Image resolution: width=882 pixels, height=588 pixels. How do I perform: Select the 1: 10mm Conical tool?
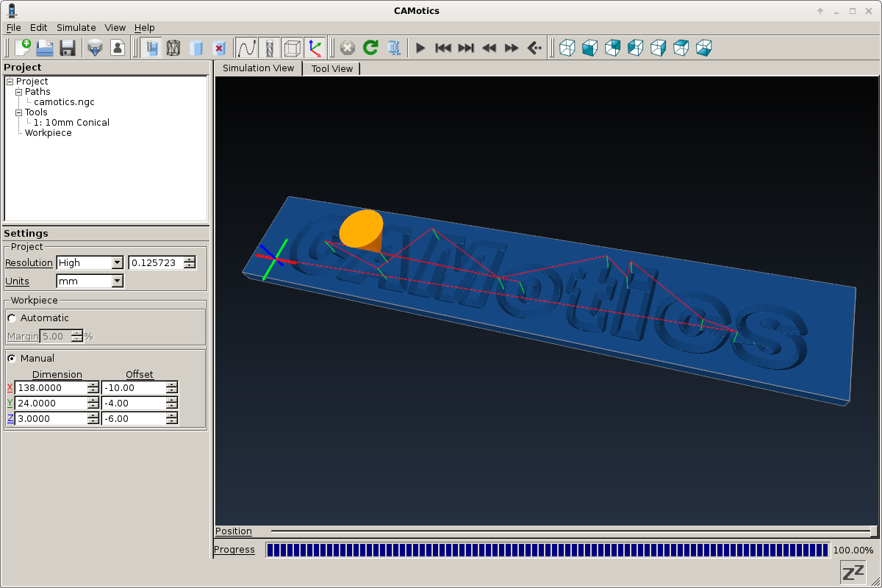(x=71, y=123)
